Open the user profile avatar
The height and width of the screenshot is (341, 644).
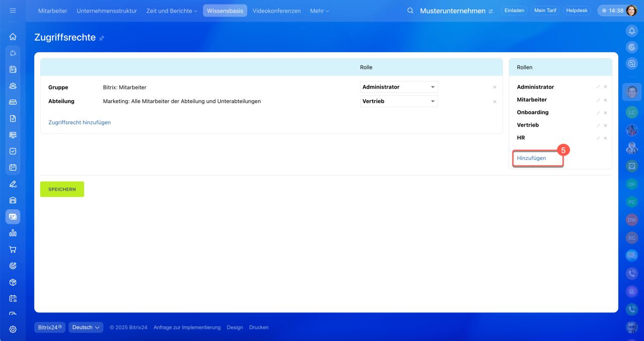(x=631, y=11)
